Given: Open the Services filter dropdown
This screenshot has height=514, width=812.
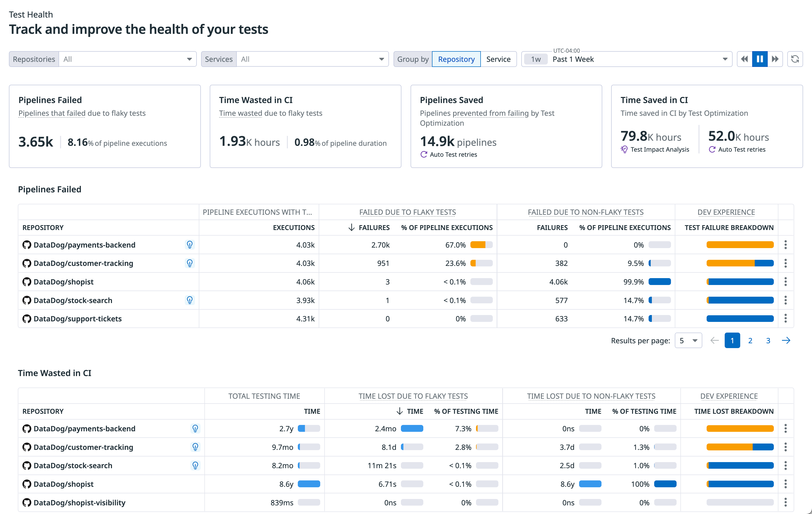Looking at the screenshot, I should click(x=312, y=59).
